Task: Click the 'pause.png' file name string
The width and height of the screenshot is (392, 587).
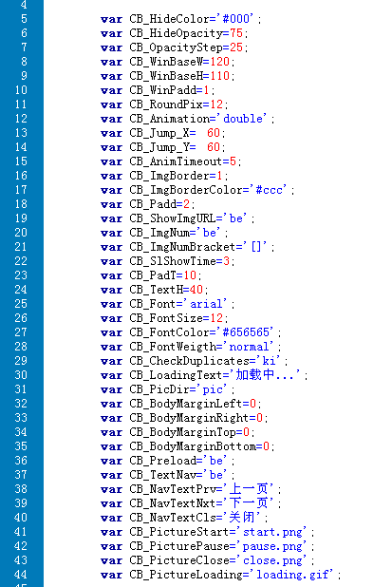Action: pos(272,546)
